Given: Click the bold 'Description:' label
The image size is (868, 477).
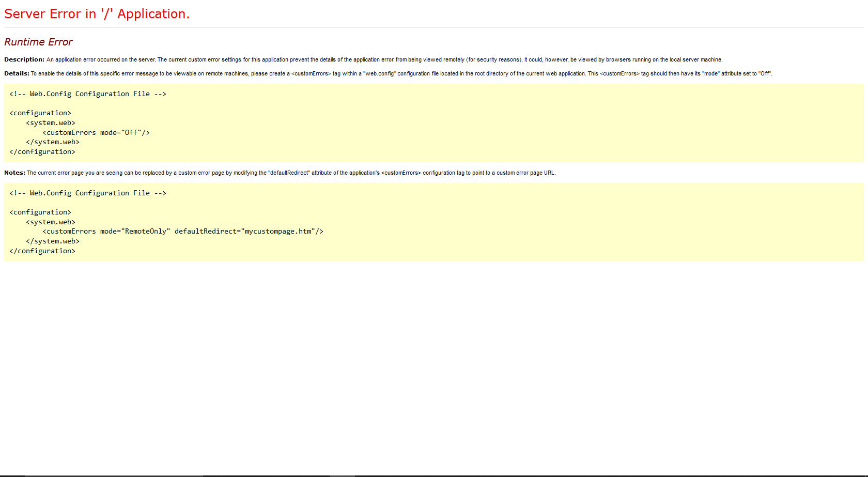Looking at the screenshot, I should coord(24,59).
